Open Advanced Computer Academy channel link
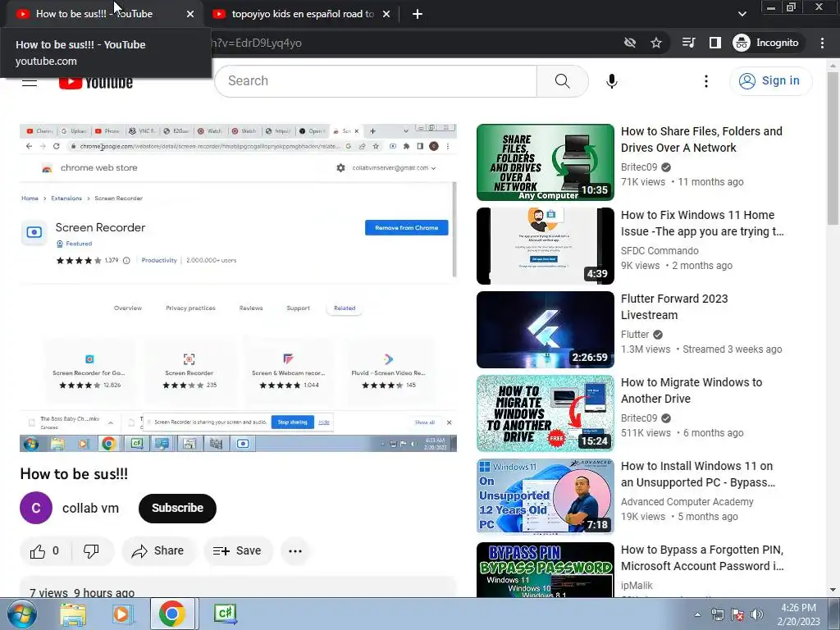Image resolution: width=840 pixels, height=630 pixels. pyautogui.click(x=687, y=501)
